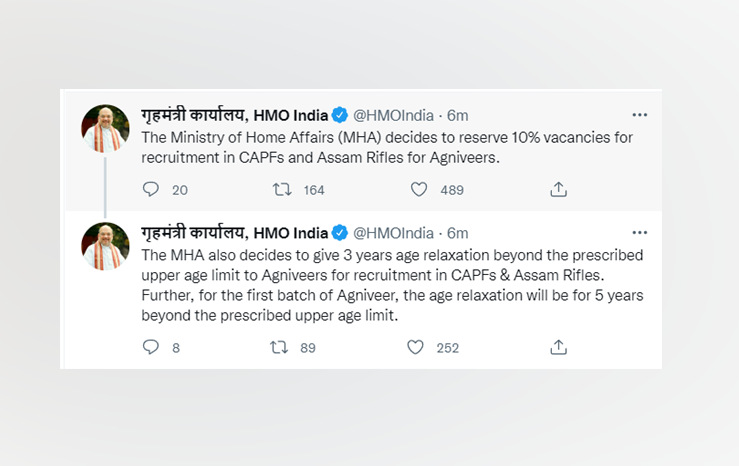Open the 6m timestamp of second tweet

457,233
